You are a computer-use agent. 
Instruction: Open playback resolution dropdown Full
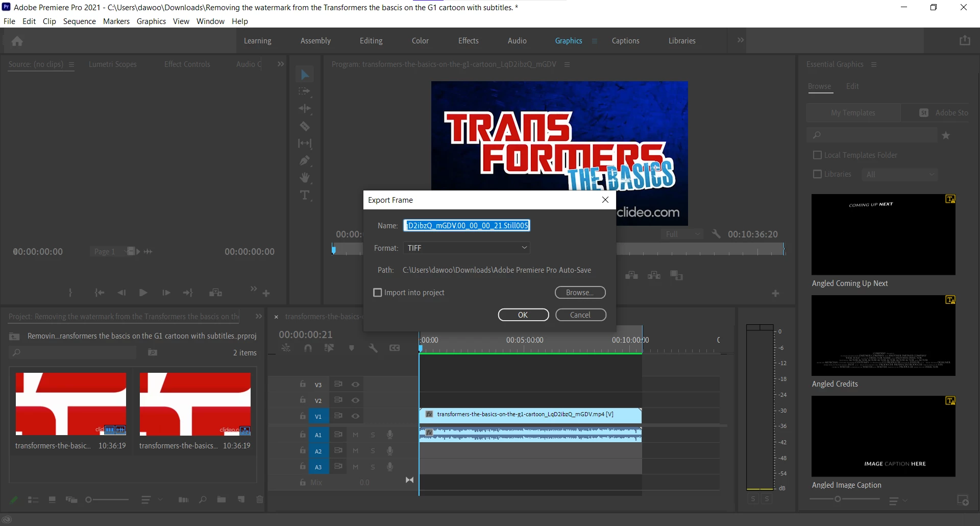point(682,234)
